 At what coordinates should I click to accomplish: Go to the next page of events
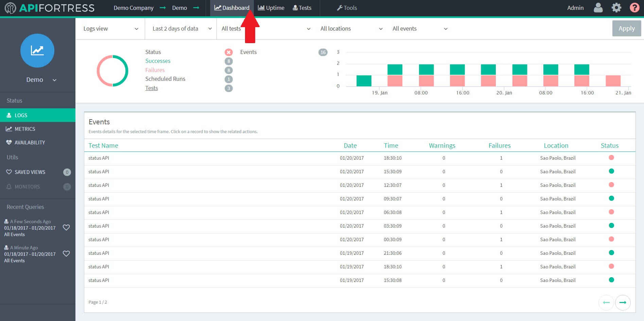(623, 302)
